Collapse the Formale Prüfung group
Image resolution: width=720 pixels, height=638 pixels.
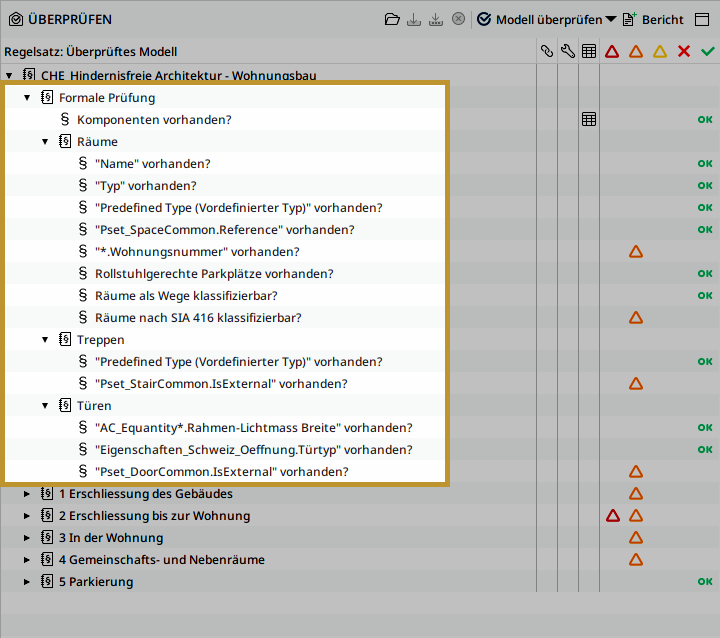pyautogui.click(x=27, y=97)
